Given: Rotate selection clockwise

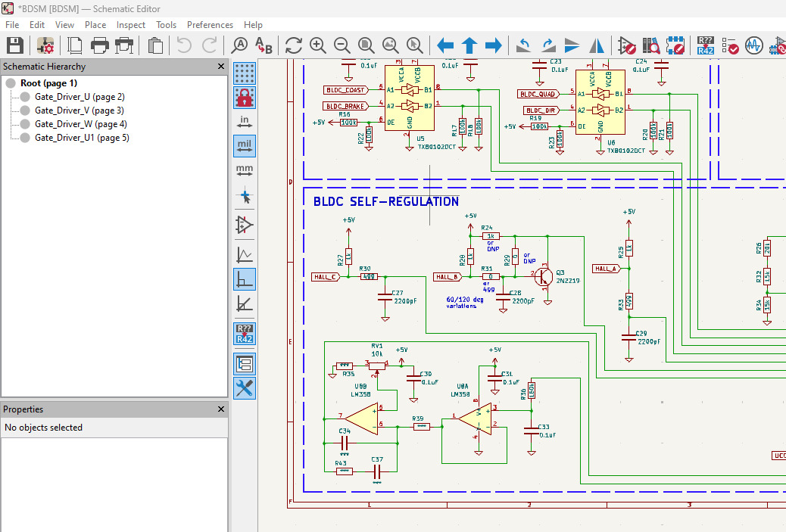Looking at the screenshot, I should pos(548,45).
